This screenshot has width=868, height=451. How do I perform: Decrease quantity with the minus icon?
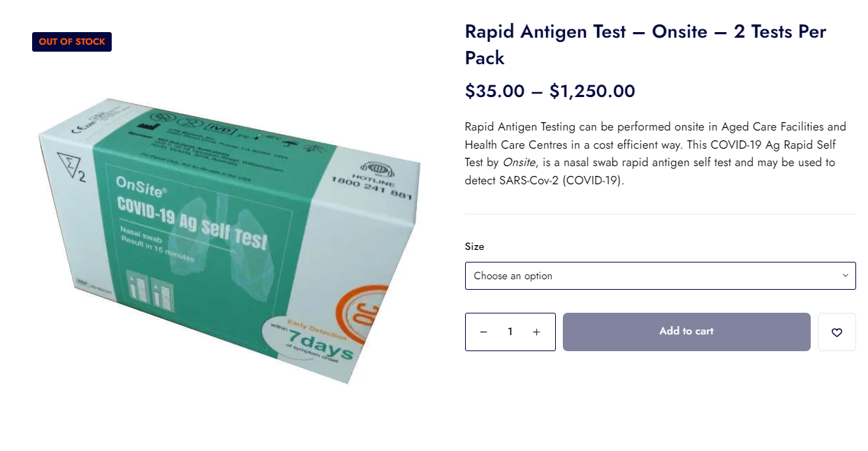(x=483, y=332)
